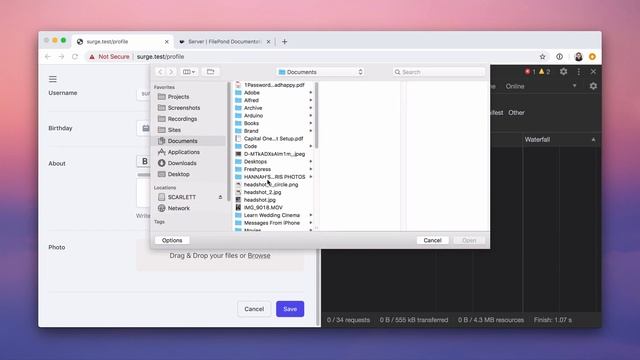Select Sites in Favorites sidebar
Viewport: 640px width, 360px height.
pos(174,130)
